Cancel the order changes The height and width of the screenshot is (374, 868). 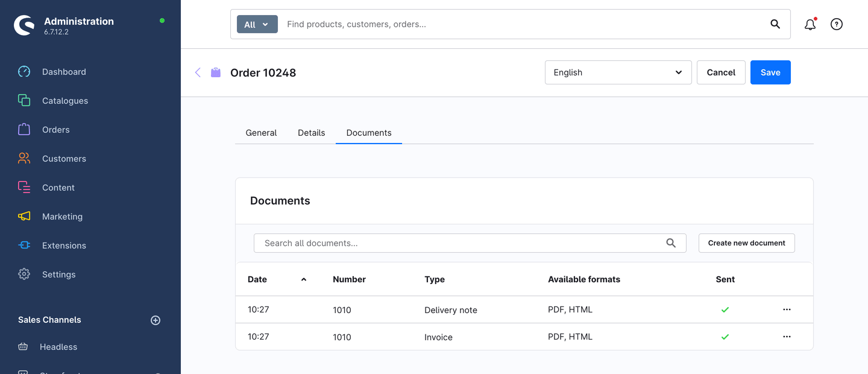(x=721, y=72)
